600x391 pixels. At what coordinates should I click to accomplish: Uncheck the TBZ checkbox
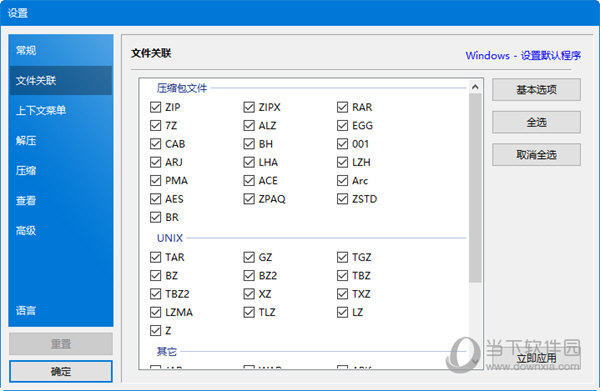point(342,275)
